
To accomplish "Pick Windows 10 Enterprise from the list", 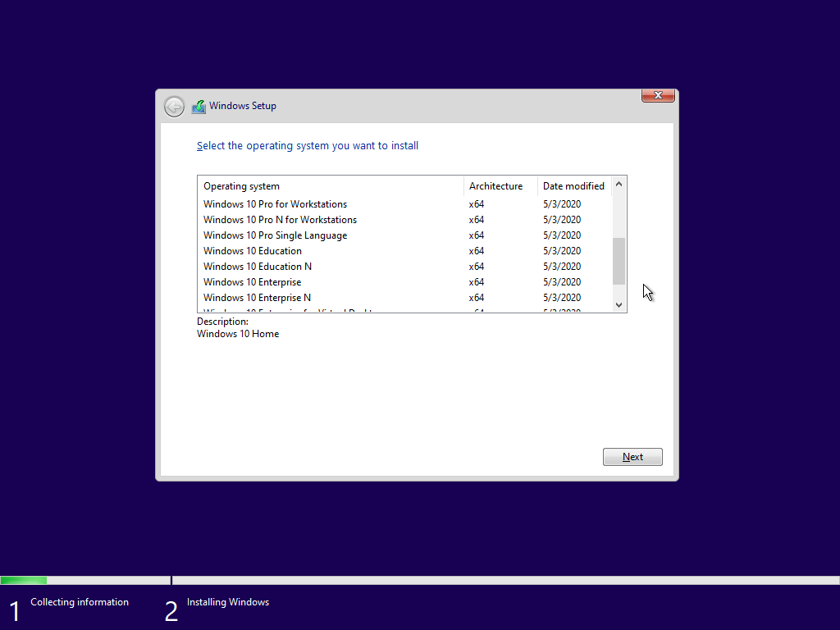I will pyautogui.click(x=404, y=282).
